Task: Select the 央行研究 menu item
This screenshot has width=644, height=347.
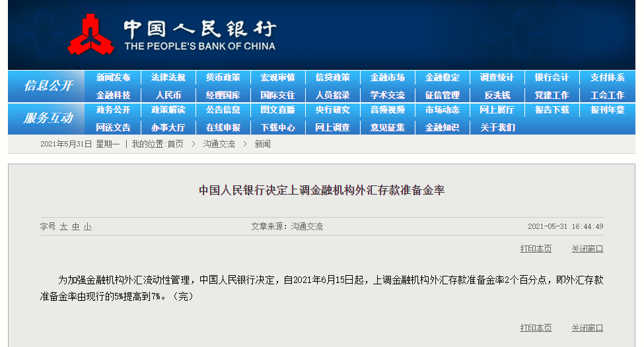Action: [332, 110]
